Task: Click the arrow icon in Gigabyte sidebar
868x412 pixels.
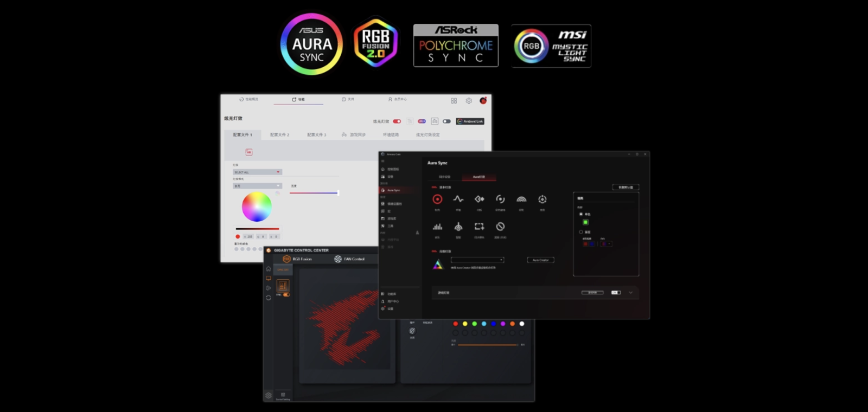Action: click(269, 288)
